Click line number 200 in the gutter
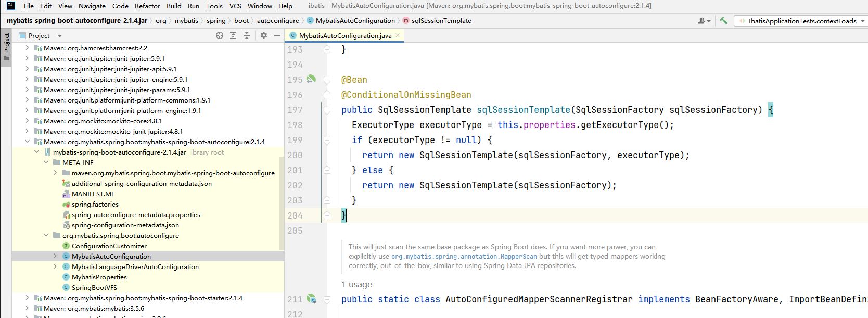This screenshot has height=318, width=868. click(295, 155)
